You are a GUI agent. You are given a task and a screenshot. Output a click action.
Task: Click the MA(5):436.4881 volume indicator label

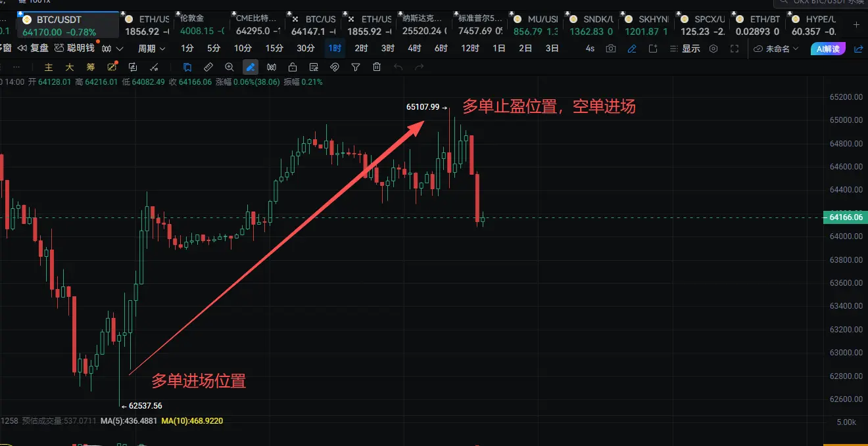129,420
